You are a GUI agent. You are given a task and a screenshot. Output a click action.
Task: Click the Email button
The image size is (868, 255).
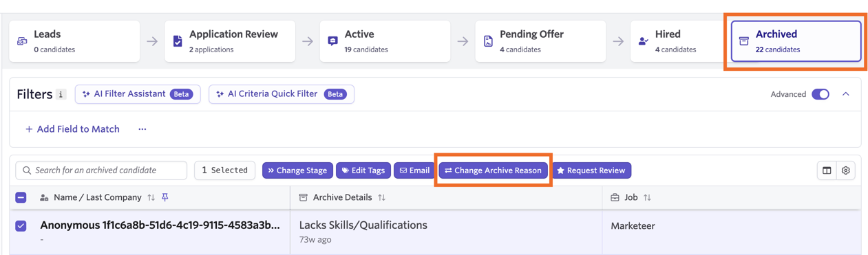(x=414, y=170)
